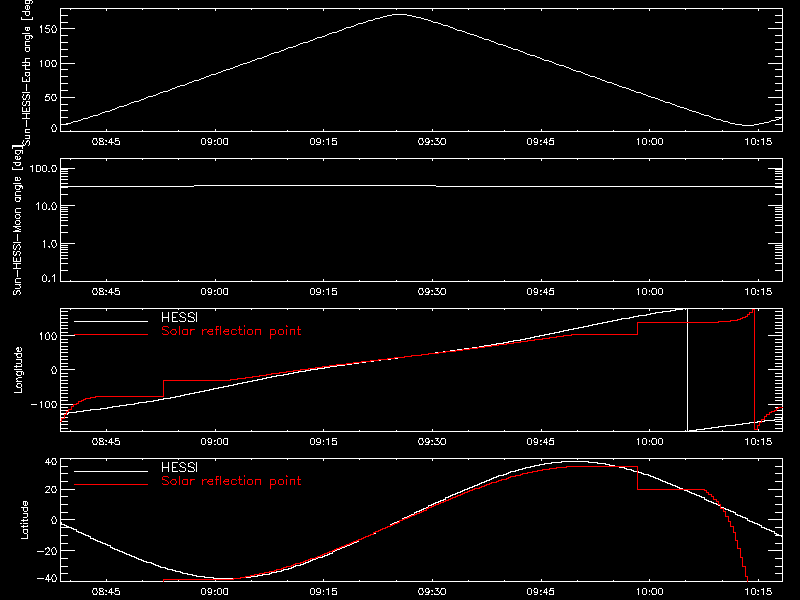Click white HESSI legend line in Longitude plot
Viewport: 800px width, 600px height.
[111, 321]
